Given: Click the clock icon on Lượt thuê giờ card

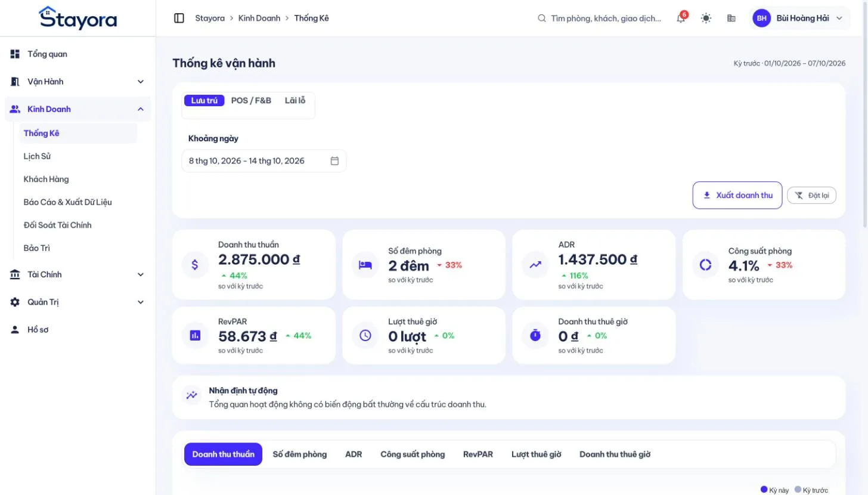Looking at the screenshot, I should (x=365, y=335).
